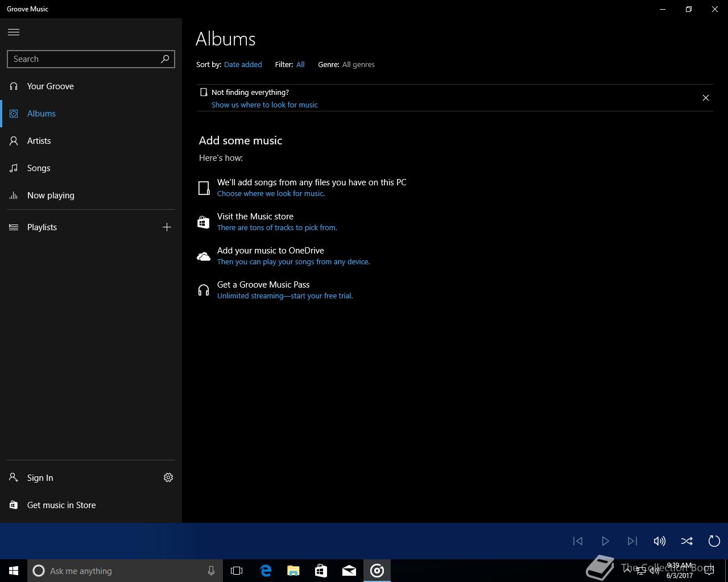Click the Albums disc icon in sidebar
Viewport: 728px width, 582px height.
14,114
